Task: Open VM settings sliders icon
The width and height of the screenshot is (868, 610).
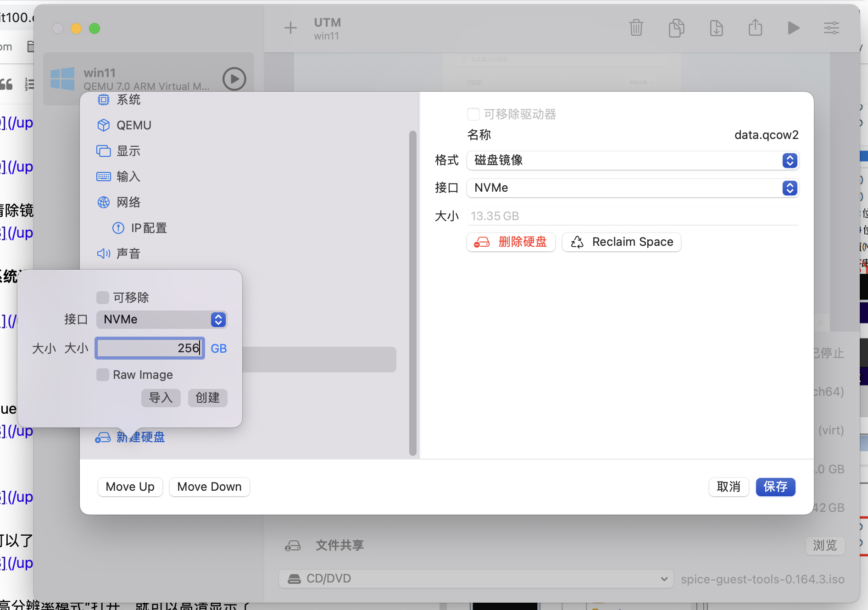Action: tap(831, 28)
